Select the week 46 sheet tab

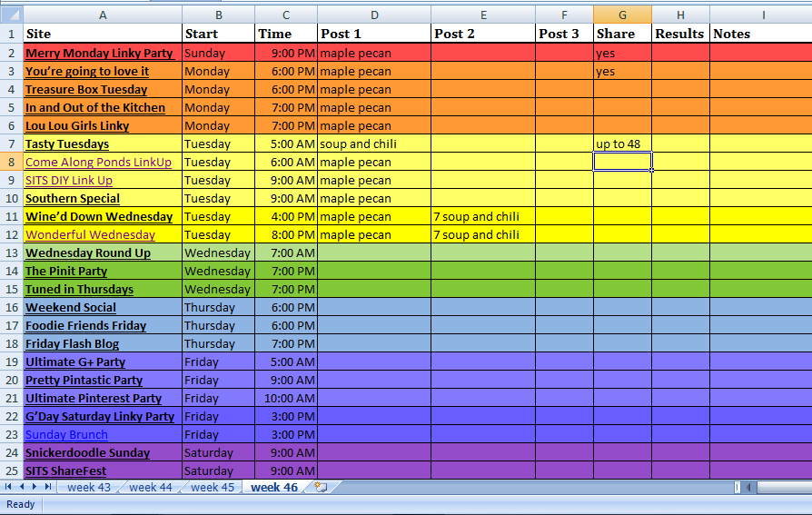coord(274,487)
